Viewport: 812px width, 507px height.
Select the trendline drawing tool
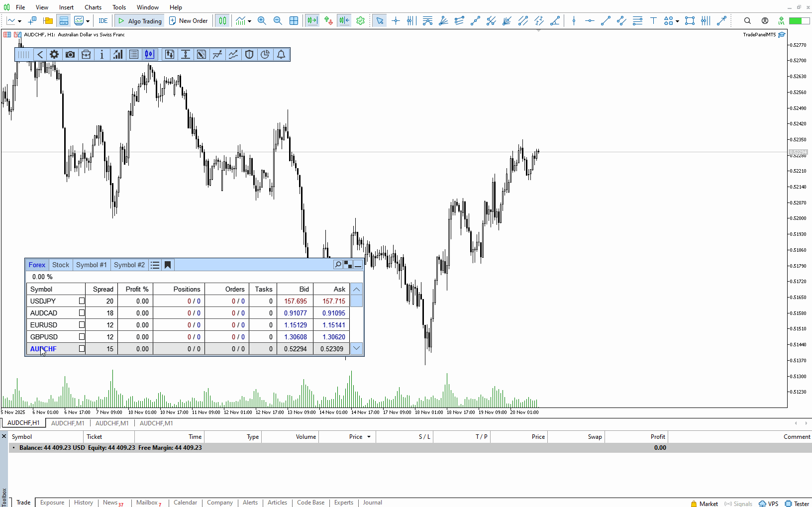pos(606,21)
